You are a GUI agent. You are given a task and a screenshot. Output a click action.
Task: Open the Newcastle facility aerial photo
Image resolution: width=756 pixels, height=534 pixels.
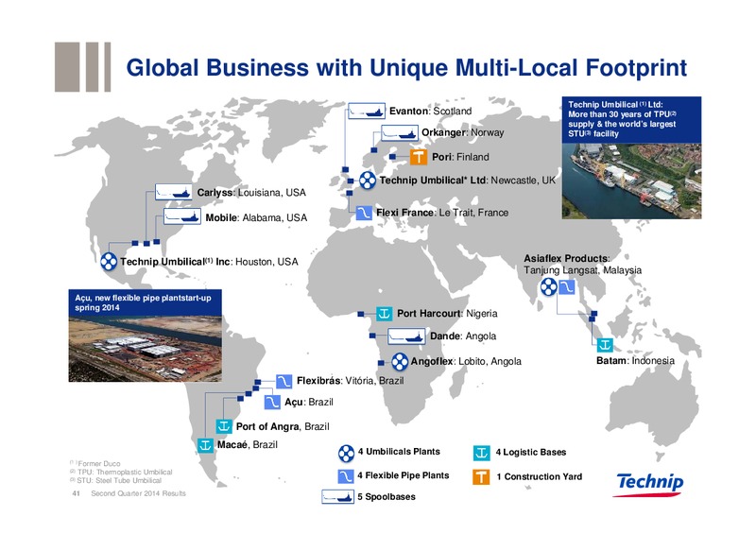click(631, 181)
